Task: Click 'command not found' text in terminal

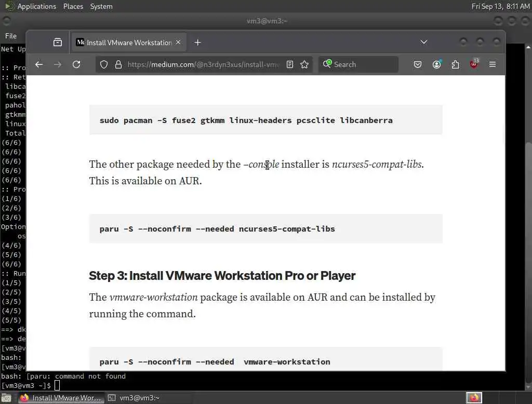Action: coord(90,376)
